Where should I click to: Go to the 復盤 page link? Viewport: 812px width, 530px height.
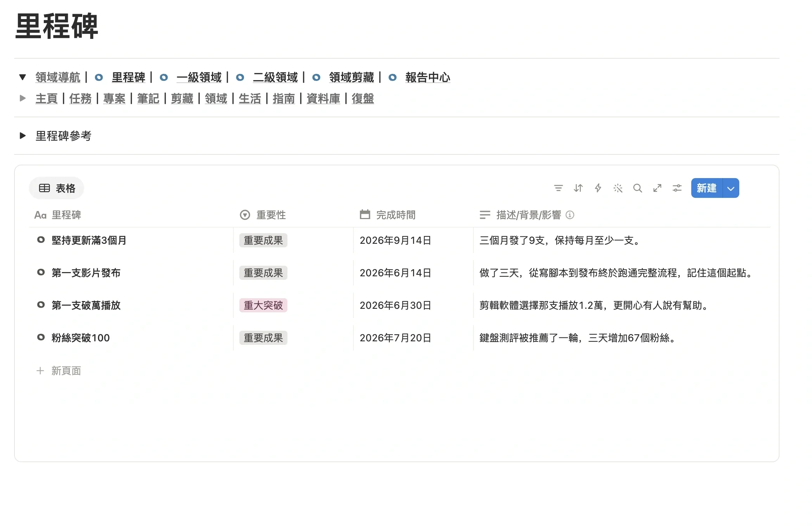[363, 99]
